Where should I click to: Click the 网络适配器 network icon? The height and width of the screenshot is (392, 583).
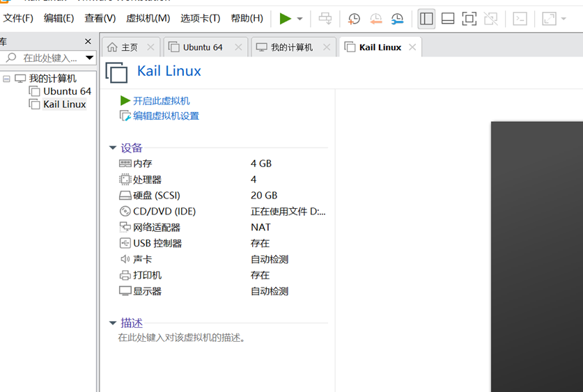(x=125, y=227)
